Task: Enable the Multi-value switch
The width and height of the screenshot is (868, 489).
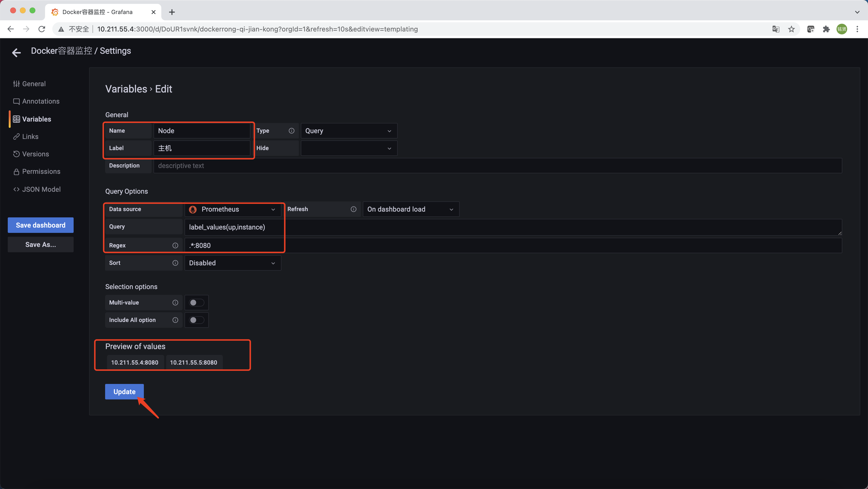Action: click(196, 302)
